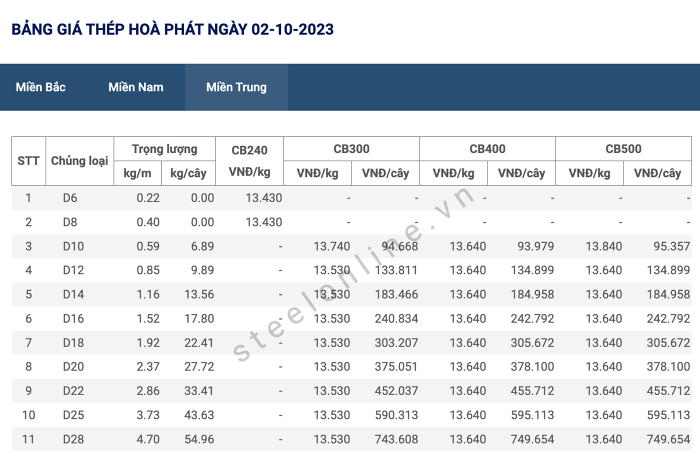
Task: Click the 6.89 kg/cây value for D10
Action: (x=203, y=246)
